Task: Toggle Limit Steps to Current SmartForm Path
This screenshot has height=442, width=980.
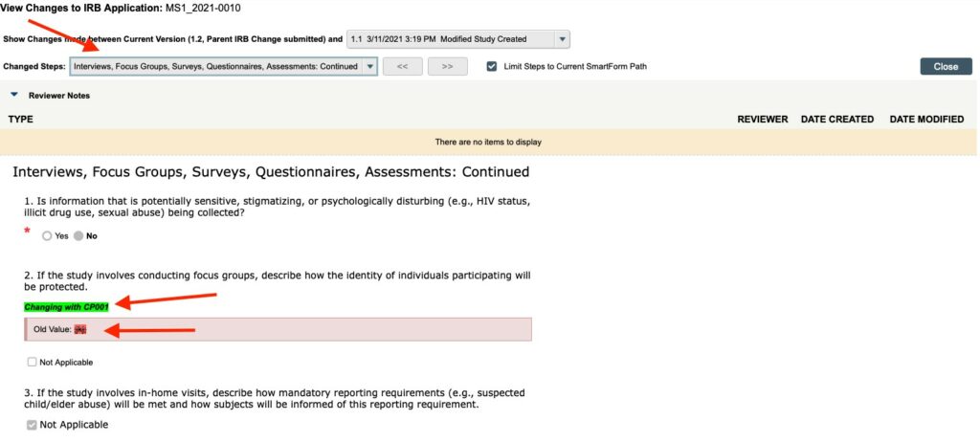Action: tap(492, 66)
